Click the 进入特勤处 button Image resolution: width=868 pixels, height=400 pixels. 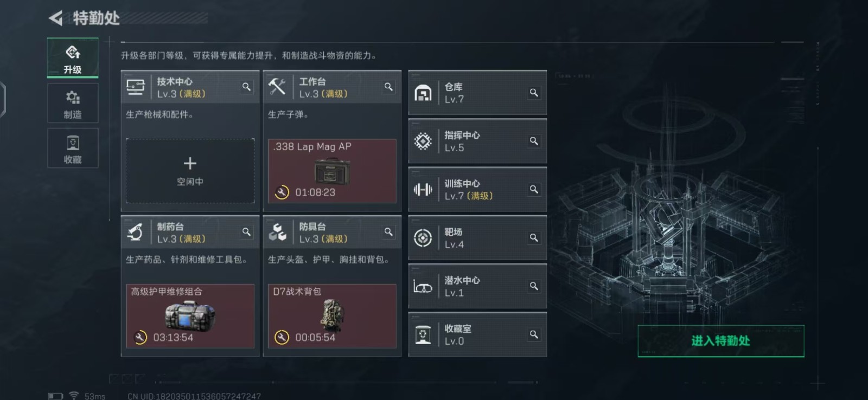pyautogui.click(x=721, y=341)
